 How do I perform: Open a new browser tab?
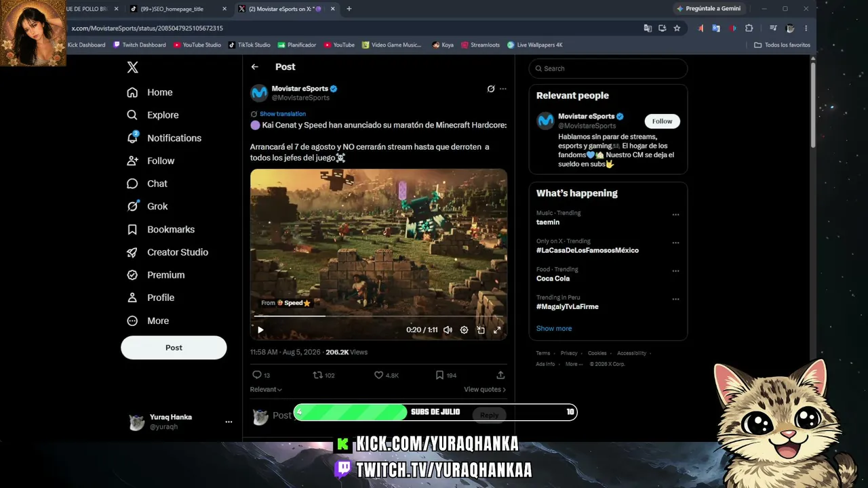coord(349,9)
